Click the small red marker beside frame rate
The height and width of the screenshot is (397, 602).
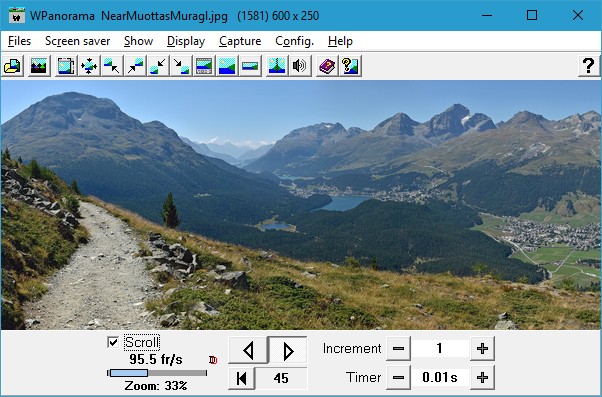pos(213,360)
